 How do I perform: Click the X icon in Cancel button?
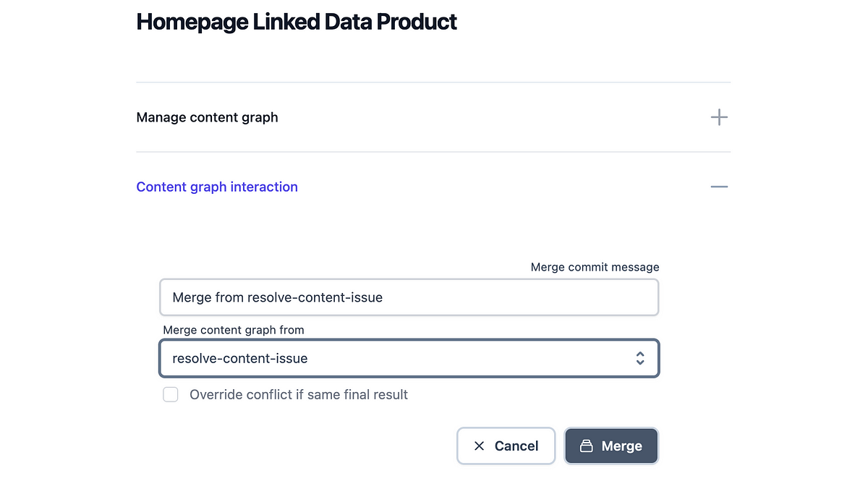point(479,446)
